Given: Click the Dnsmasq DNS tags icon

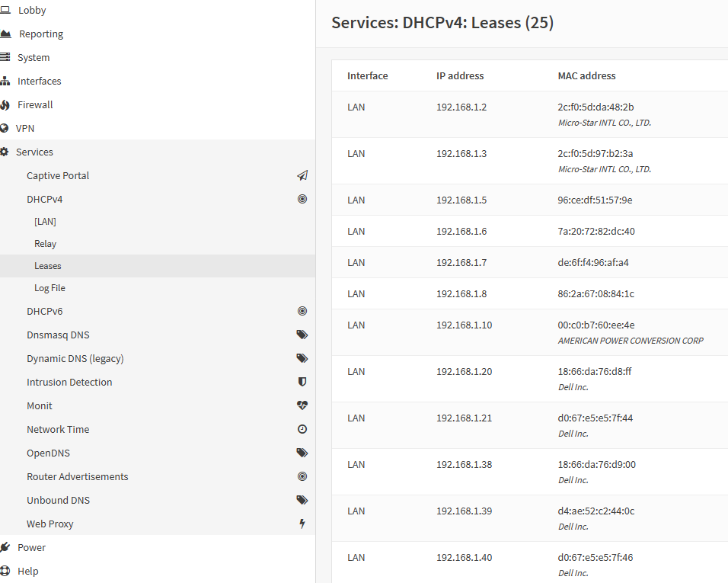Looking at the screenshot, I should [302, 335].
